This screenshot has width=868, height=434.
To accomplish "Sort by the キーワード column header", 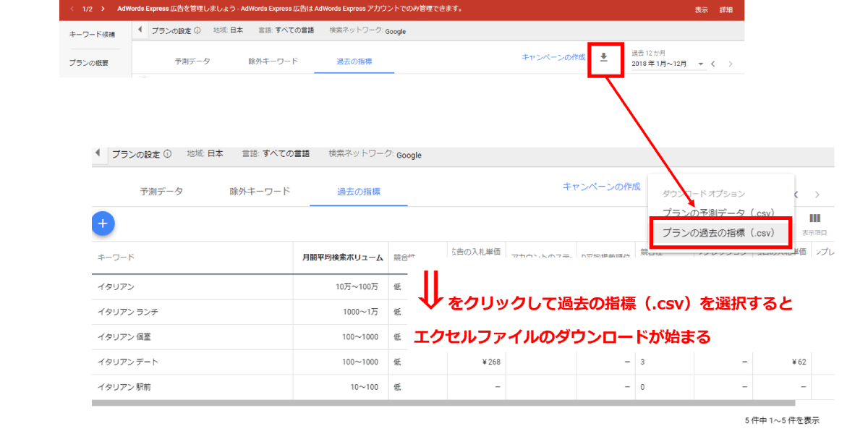I will (x=116, y=258).
